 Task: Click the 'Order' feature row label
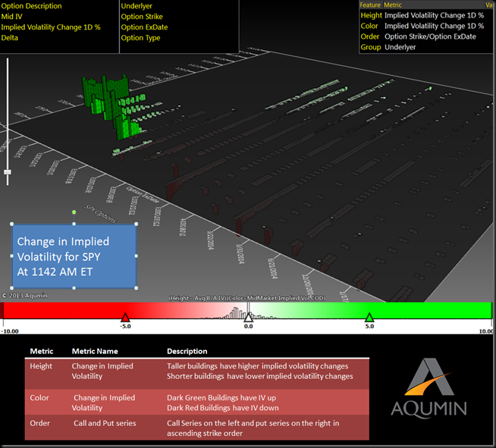370,36
